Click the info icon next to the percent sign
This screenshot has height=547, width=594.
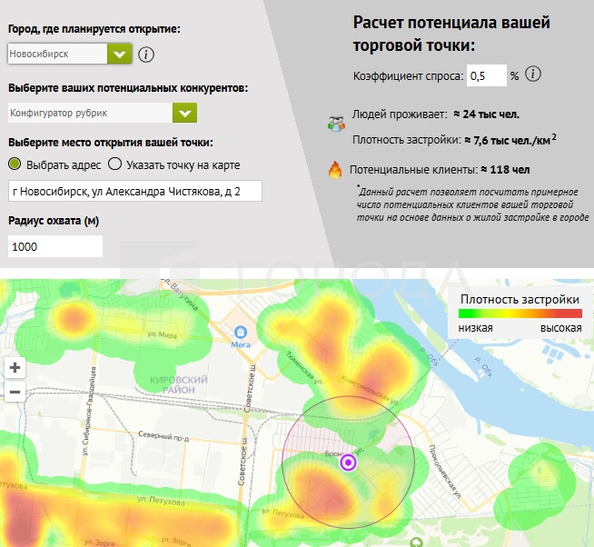click(x=533, y=74)
